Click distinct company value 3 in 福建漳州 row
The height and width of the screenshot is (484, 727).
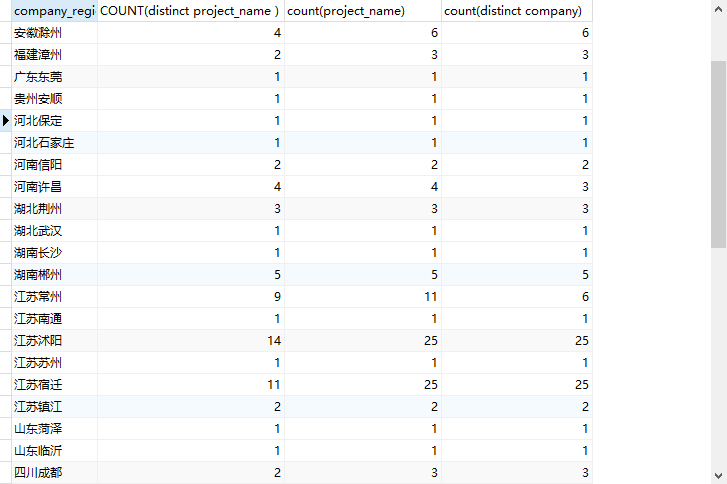pos(517,55)
